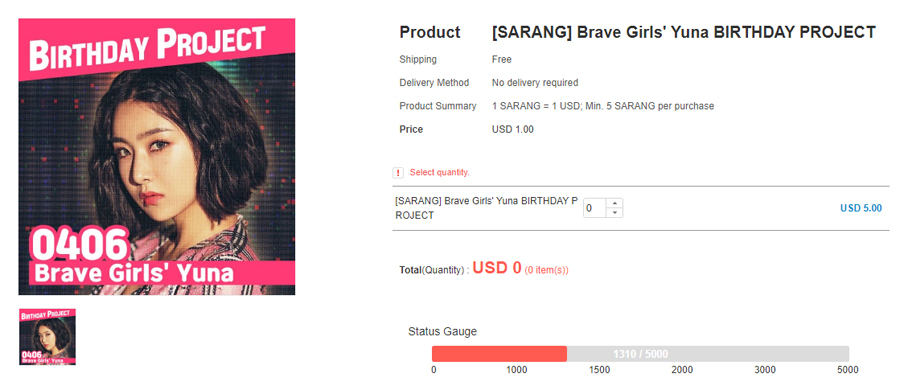Click the quantity input field showing 0
The width and height of the screenshot is (900, 390).
point(595,208)
